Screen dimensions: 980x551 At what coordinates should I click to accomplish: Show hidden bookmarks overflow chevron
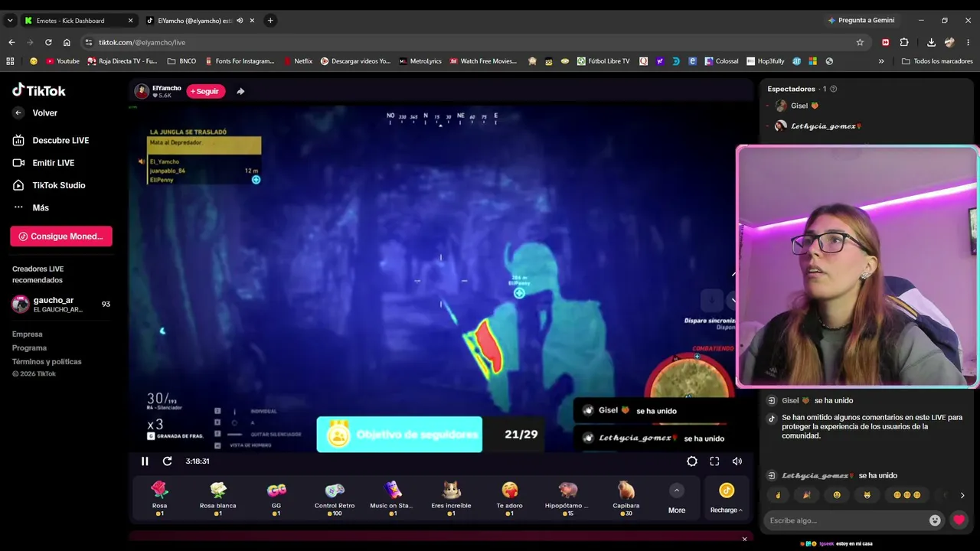tap(881, 61)
